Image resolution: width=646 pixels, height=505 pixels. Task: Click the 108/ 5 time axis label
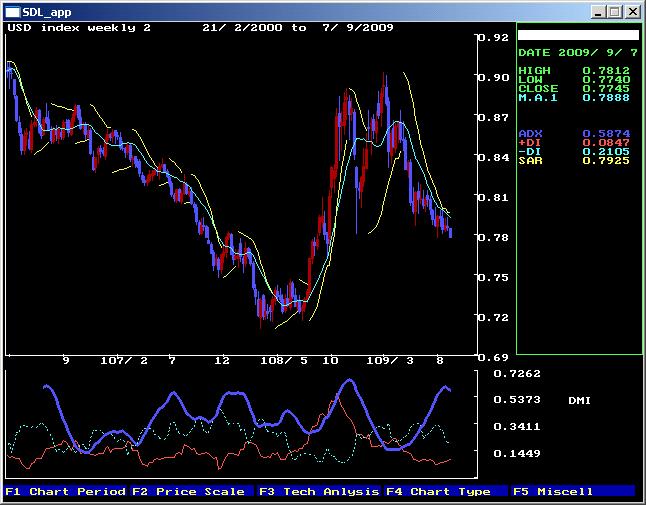pyautogui.click(x=284, y=361)
